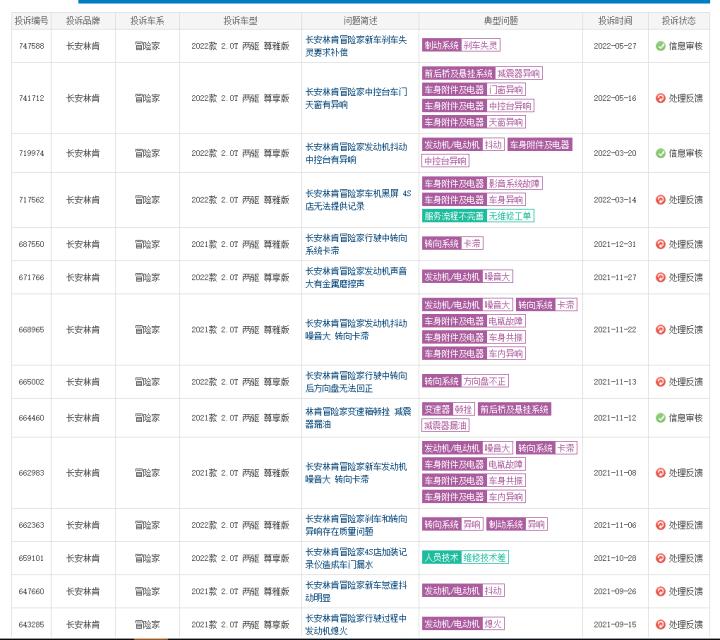720x640 pixels.
Task: Open complaint 中控台车门天窗有异响
Action: point(356,98)
